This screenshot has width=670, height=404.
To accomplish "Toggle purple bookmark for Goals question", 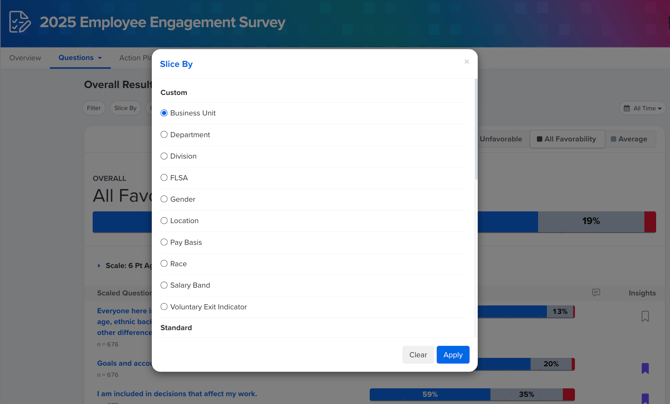I will pyautogui.click(x=645, y=368).
